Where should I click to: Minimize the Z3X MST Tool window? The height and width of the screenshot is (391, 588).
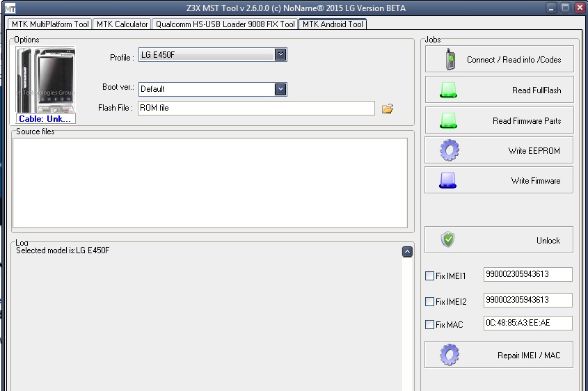pos(551,8)
